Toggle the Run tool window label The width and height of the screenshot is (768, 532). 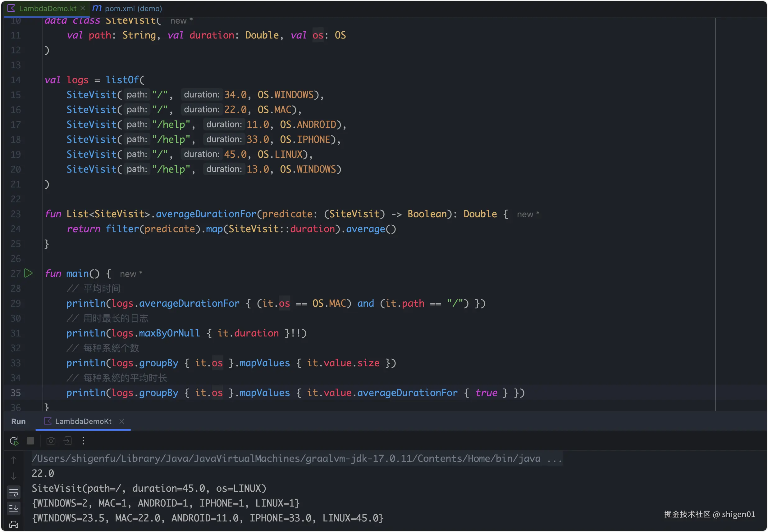pos(18,421)
